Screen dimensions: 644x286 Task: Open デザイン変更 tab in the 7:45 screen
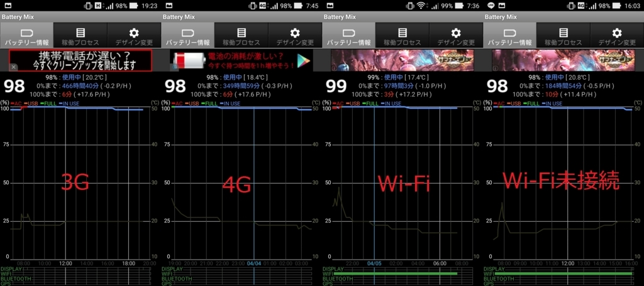295,35
